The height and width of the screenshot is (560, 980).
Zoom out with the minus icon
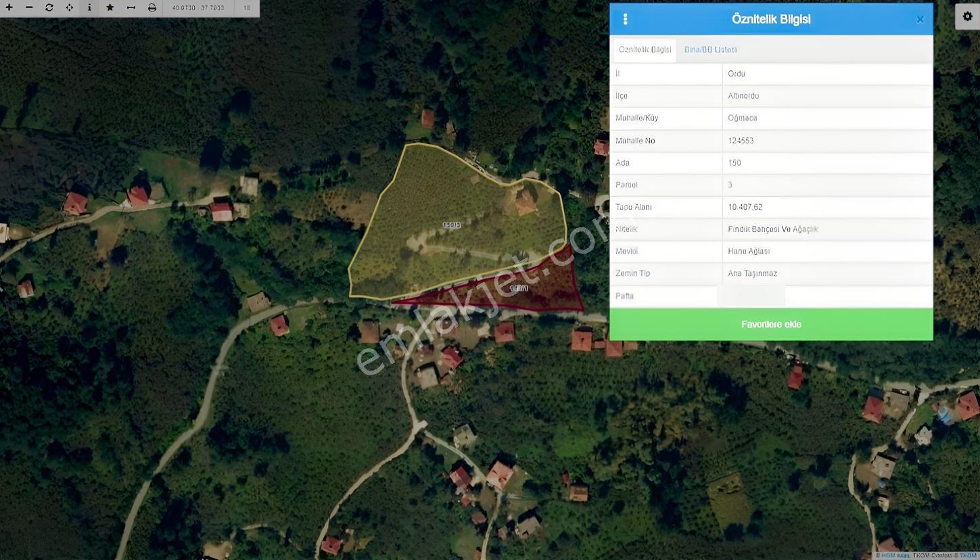click(29, 7)
